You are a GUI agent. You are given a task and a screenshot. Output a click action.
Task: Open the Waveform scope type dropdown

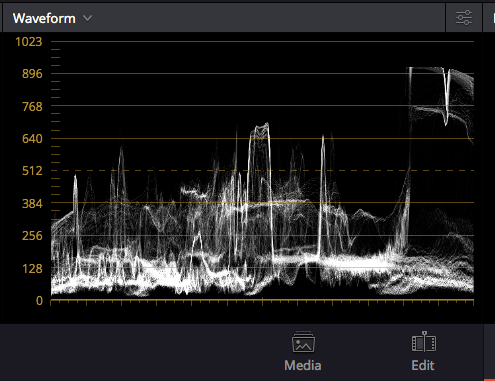[52, 18]
